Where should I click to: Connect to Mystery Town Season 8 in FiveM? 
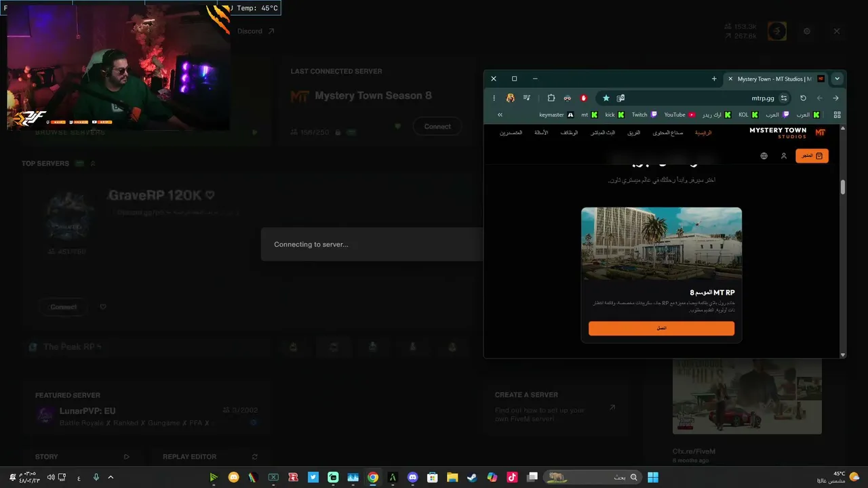pos(437,127)
